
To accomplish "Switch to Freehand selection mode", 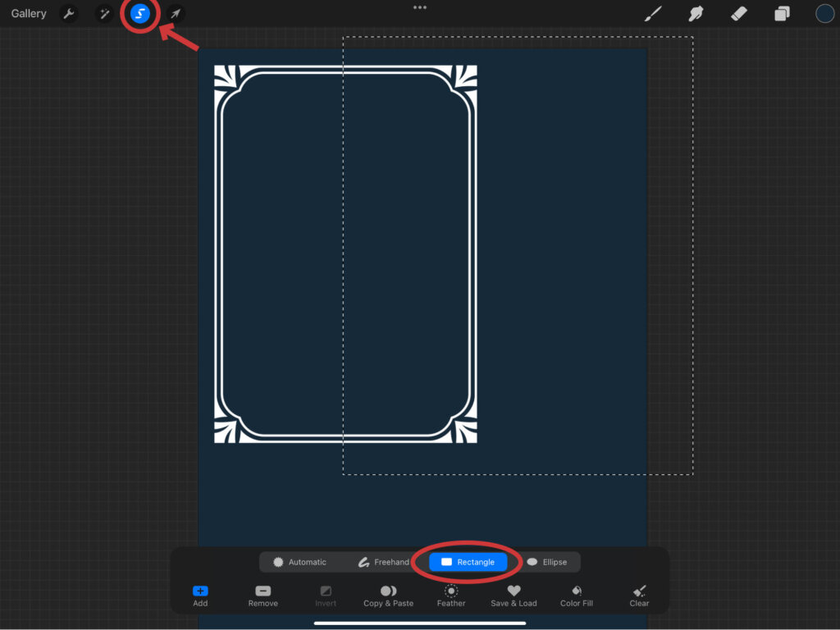I will pos(384,562).
